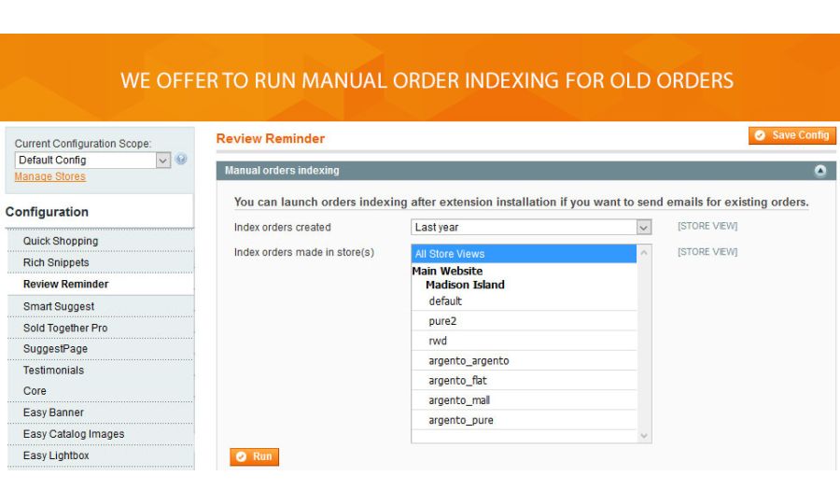The height and width of the screenshot is (504, 840).
Task: Navigate to Easy Banner settings
Action: click(53, 413)
